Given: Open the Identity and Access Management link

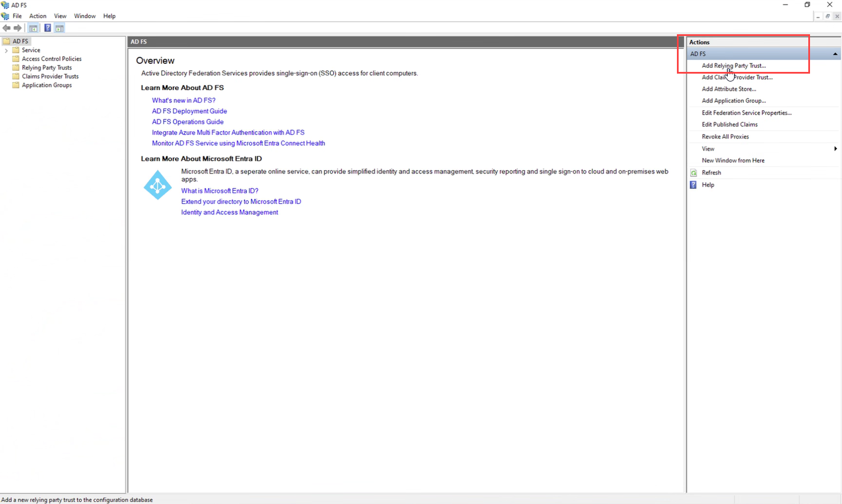Looking at the screenshot, I should (229, 212).
